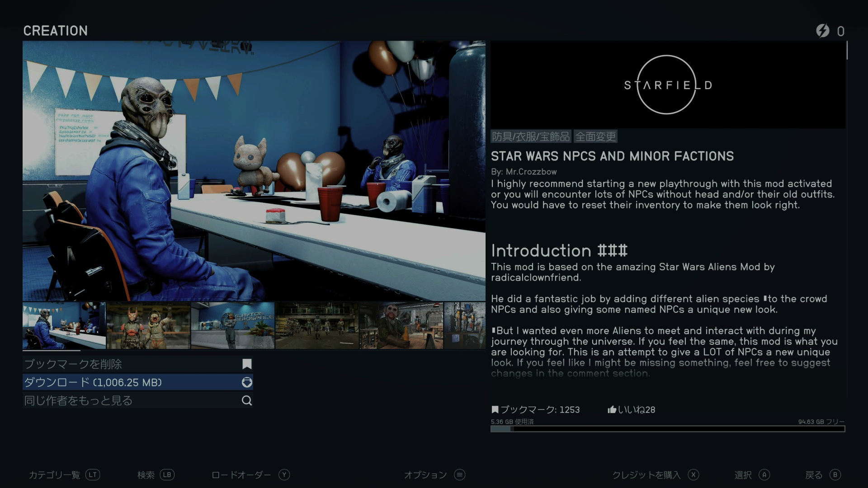Click the credits lightning bolt icon

tap(823, 31)
